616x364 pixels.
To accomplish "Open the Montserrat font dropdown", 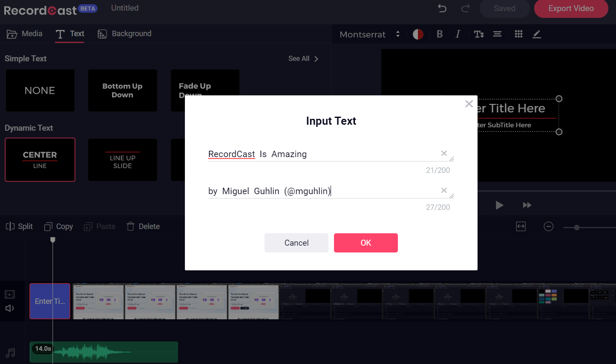I will (x=369, y=34).
